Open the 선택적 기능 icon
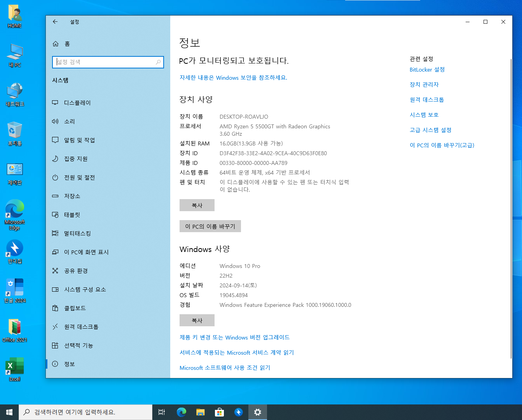 (x=55, y=345)
